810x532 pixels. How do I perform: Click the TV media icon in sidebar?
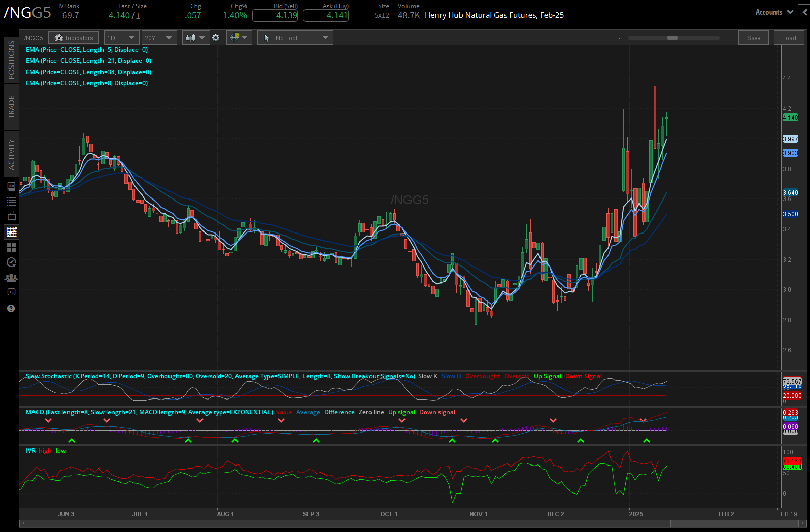point(11,217)
